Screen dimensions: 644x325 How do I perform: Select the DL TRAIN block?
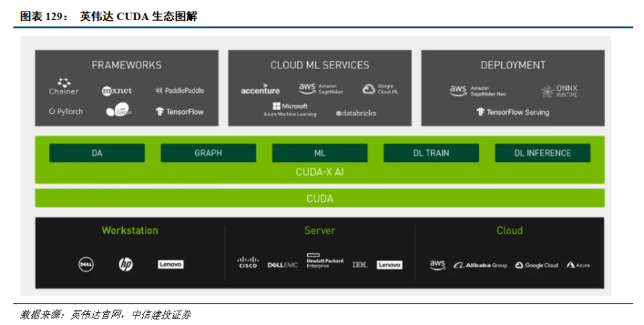(431, 153)
